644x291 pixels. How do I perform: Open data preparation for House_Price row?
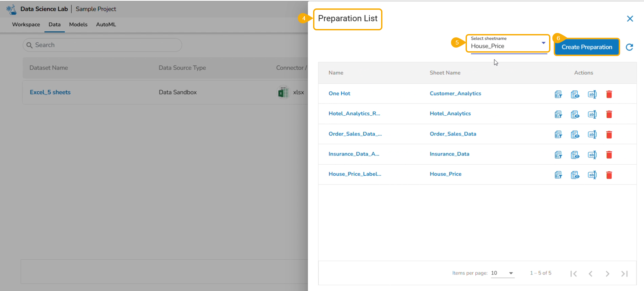[x=558, y=175]
